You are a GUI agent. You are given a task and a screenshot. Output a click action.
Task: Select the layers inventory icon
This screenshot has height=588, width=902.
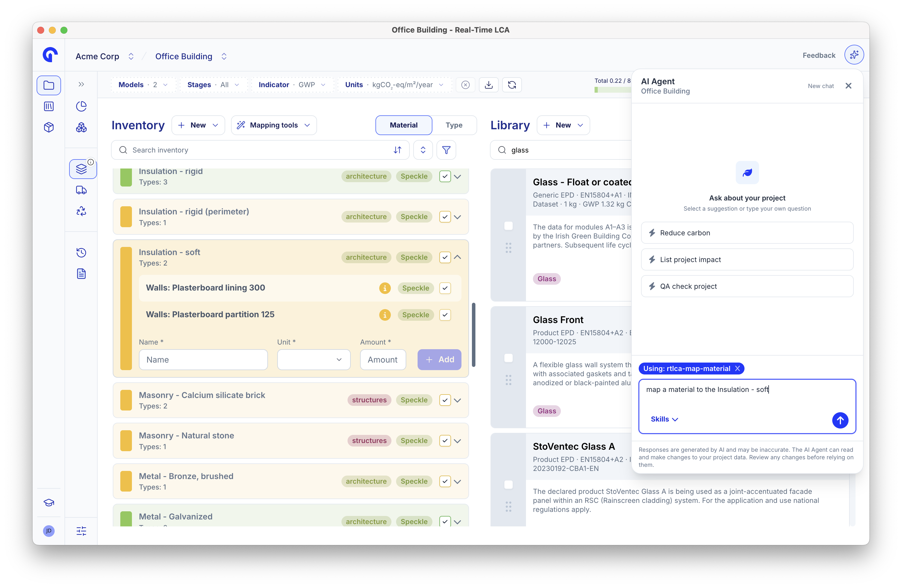pyautogui.click(x=82, y=169)
